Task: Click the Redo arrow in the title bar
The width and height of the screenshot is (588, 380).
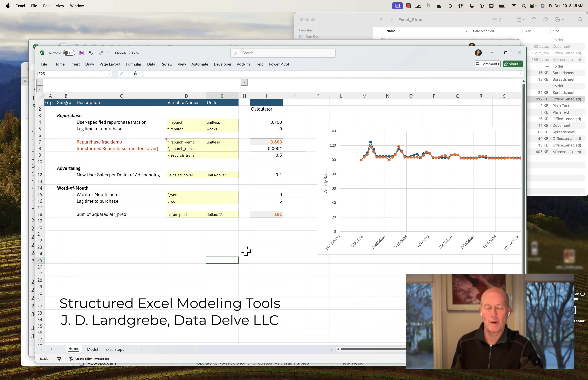Action: point(100,53)
